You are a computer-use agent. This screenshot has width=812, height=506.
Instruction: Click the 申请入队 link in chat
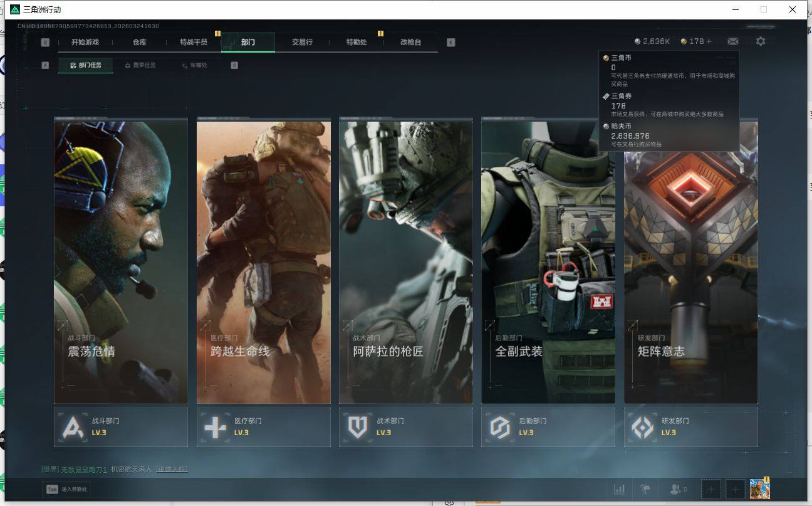click(172, 469)
